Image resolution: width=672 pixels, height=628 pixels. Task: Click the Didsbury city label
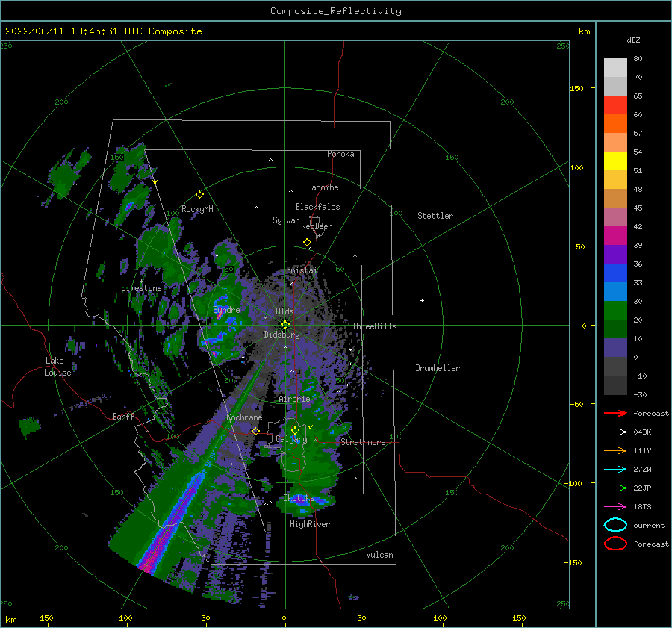282,335
